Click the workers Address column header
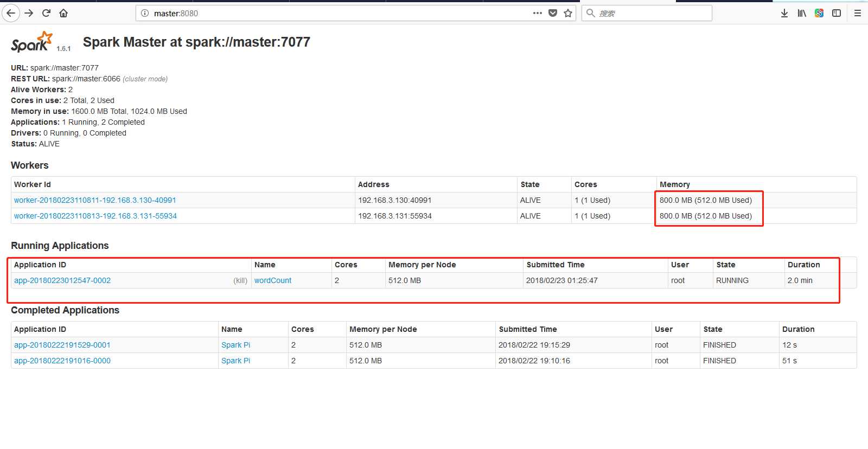Viewport: 868px width, 449px height. pyautogui.click(x=374, y=184)
